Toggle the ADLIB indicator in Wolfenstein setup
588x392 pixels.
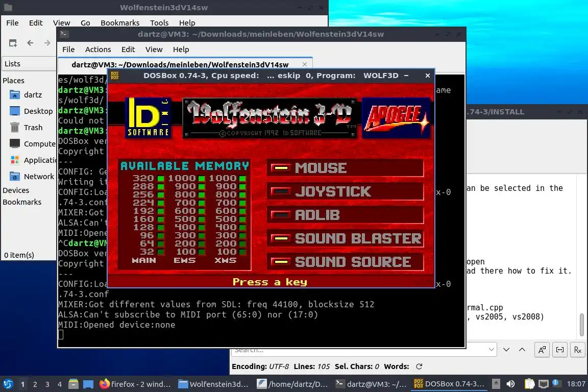[x=281, y=215]
